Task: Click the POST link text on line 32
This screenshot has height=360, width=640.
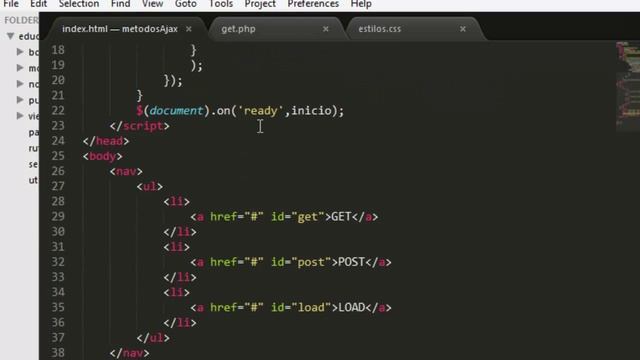Action: click(x=351, y=262)
